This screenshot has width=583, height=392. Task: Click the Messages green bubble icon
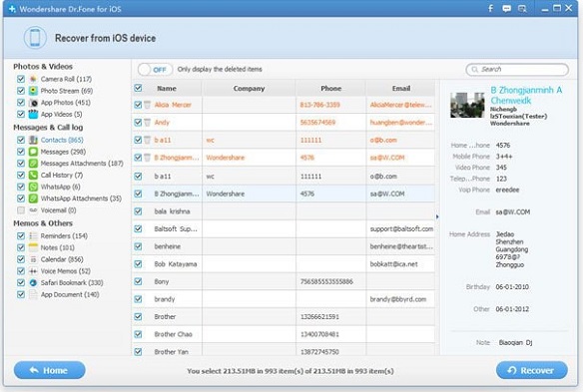(x=33, y=152)
